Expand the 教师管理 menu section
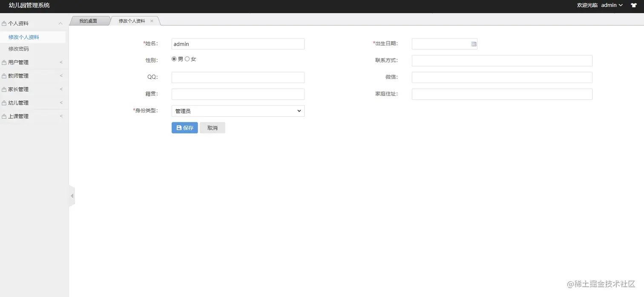644x297 pixels. coord(61,76)
